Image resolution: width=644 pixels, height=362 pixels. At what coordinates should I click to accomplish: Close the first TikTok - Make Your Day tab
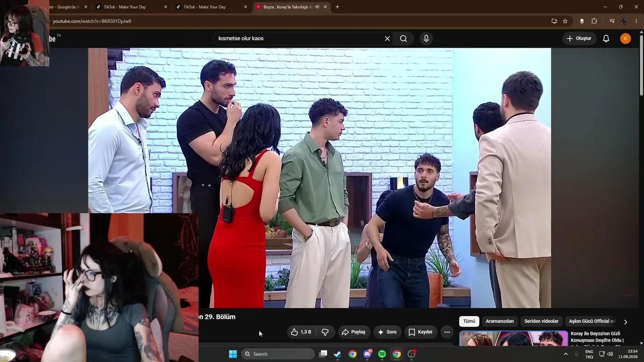(x=166, y=7)
